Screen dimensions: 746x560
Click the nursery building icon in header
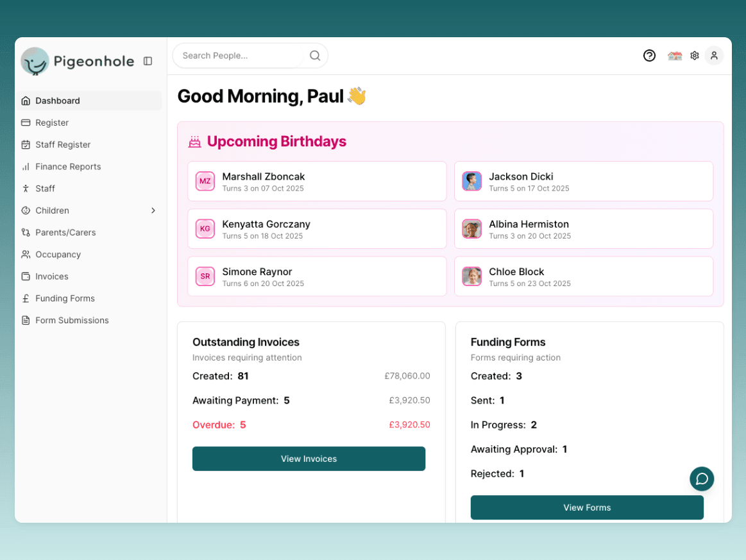pos(674,56)
